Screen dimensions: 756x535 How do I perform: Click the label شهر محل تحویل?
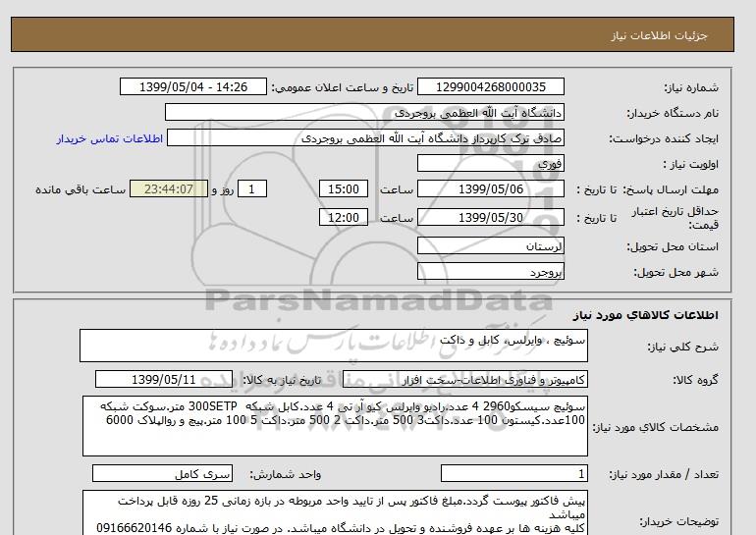[x=675, y=272]
